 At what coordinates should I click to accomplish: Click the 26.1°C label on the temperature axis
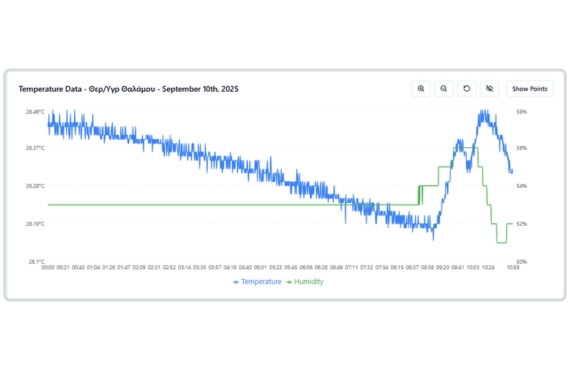click(36, 262)
